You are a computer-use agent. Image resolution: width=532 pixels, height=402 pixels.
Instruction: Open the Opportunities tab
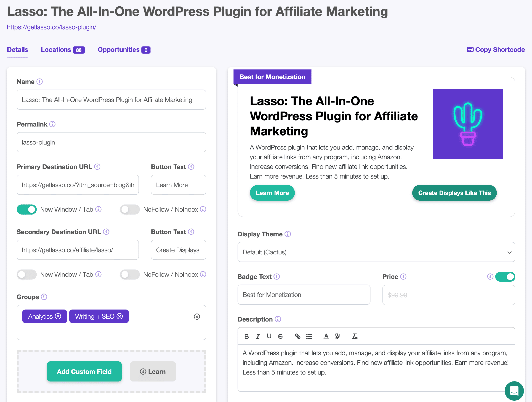(x=124, y=49)
